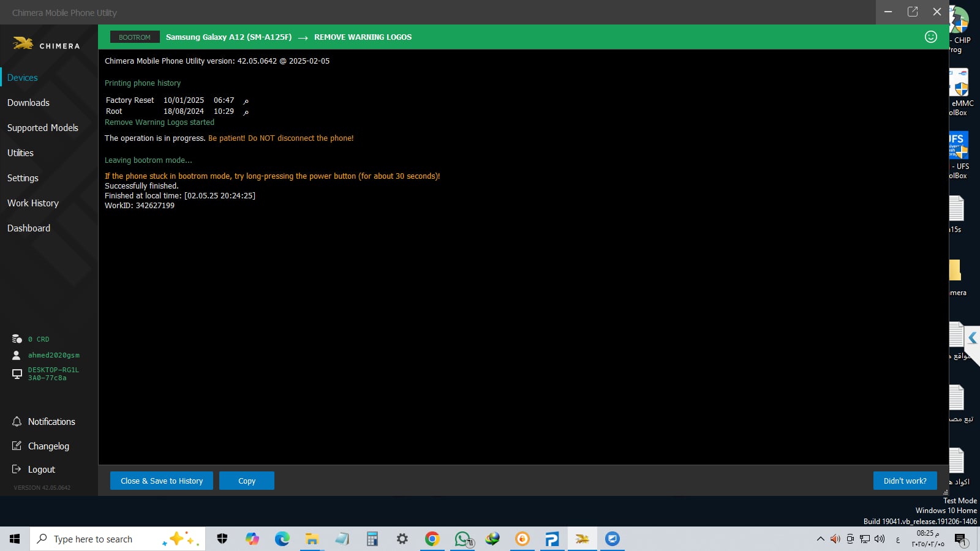This screenshot has width=980, height=551.
Task: Click 'Remove Warning Logos started' log line
Action: click(x=159, y=122)
